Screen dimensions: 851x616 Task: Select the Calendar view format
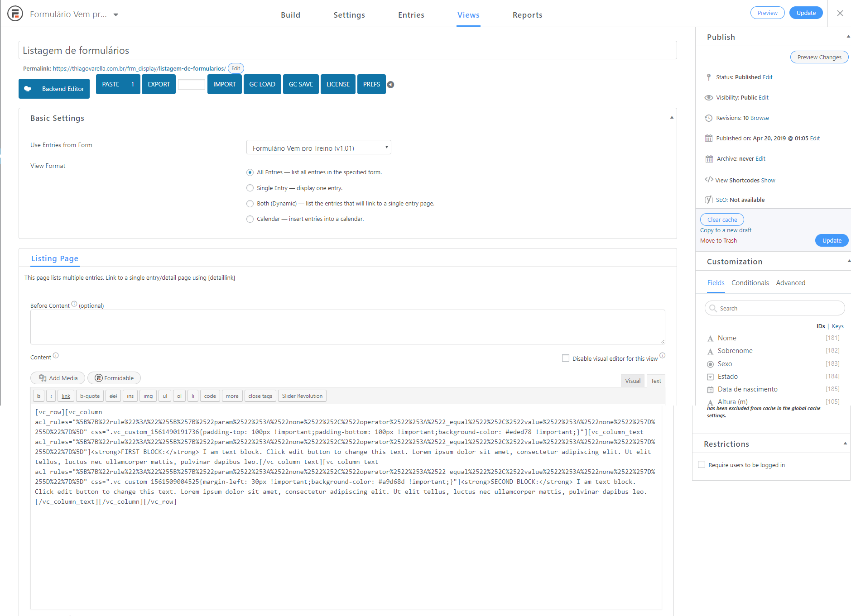[250, 219]
